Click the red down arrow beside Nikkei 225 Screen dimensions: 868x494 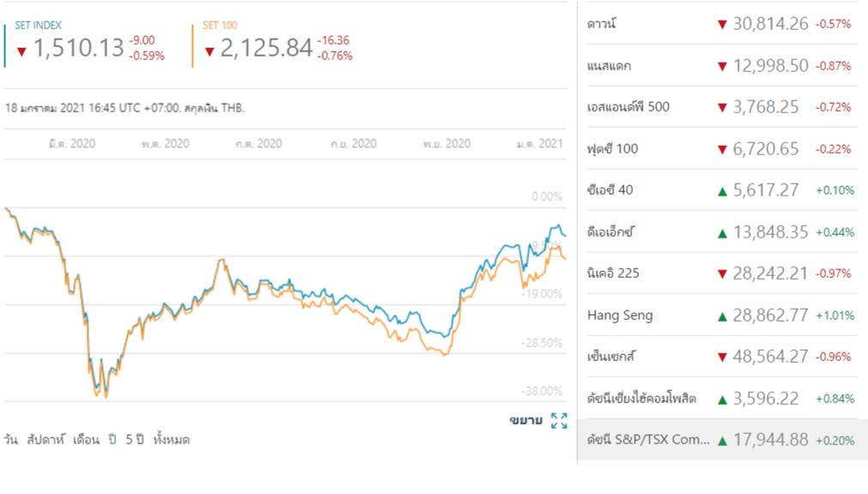click(x=721, y=274)
